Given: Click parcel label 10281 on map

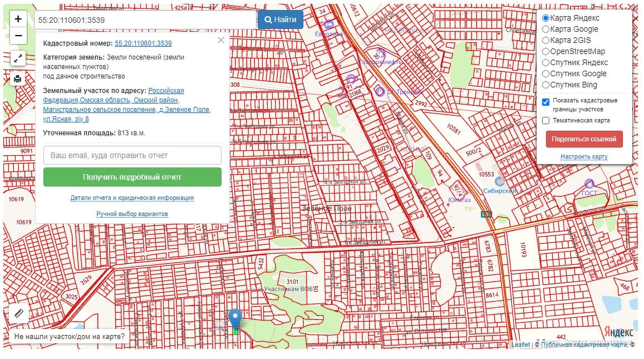Looking at the screenshot, I should point(454,129).
